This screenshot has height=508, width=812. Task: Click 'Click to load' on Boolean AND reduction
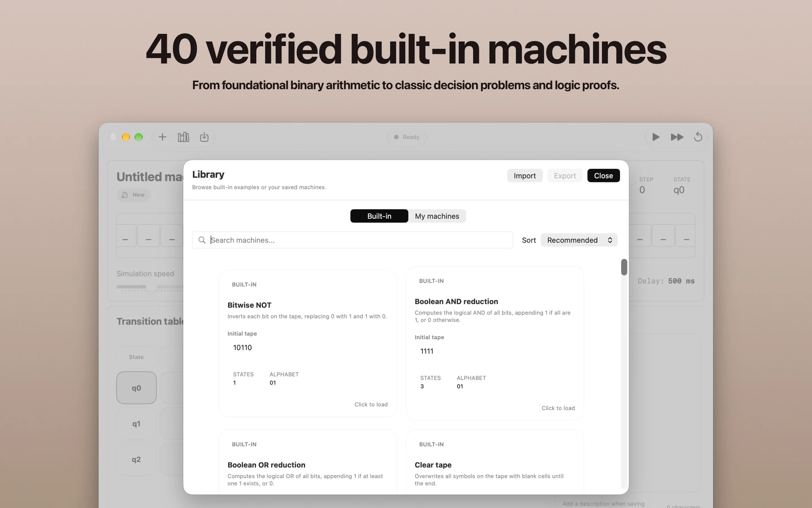[558, 408]
